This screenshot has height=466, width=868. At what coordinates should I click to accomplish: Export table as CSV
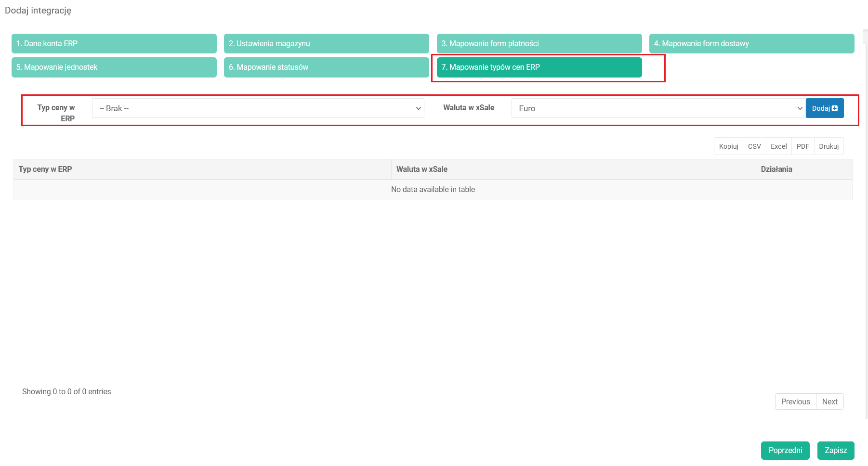click(x=754, y=146)
